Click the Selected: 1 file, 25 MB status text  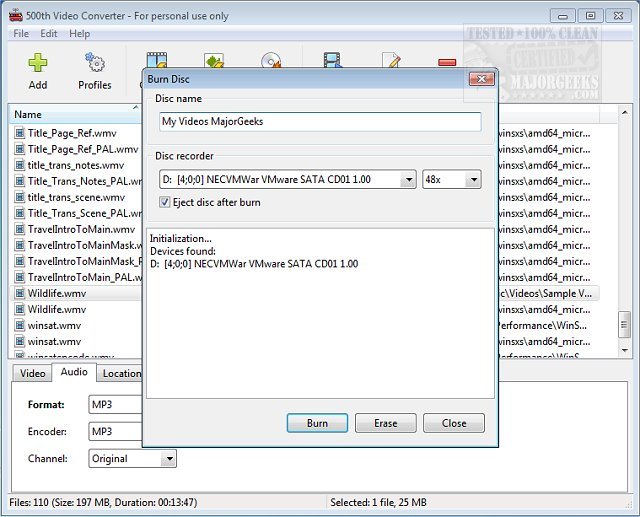(378, 502)
